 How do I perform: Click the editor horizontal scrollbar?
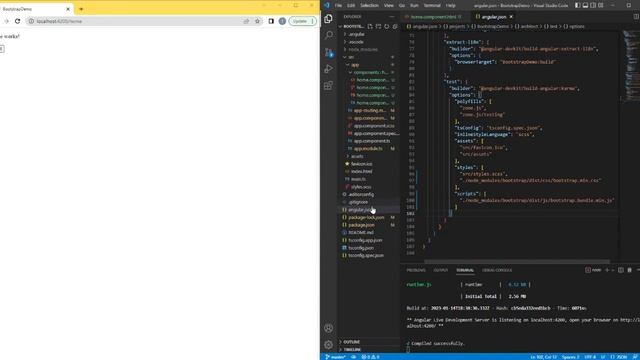coord(517,262)
